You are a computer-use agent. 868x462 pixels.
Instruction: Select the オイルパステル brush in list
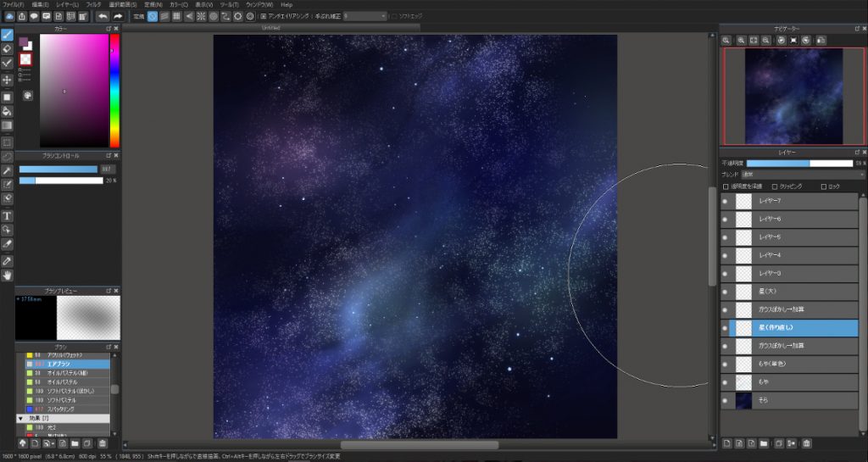tap(58, 382)
